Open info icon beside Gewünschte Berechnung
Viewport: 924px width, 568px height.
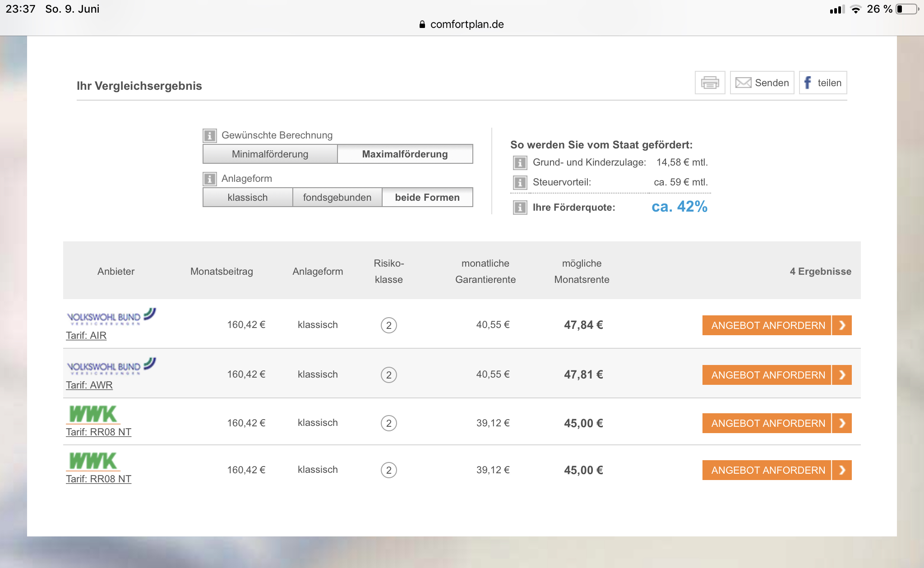(x=209, y=135)
